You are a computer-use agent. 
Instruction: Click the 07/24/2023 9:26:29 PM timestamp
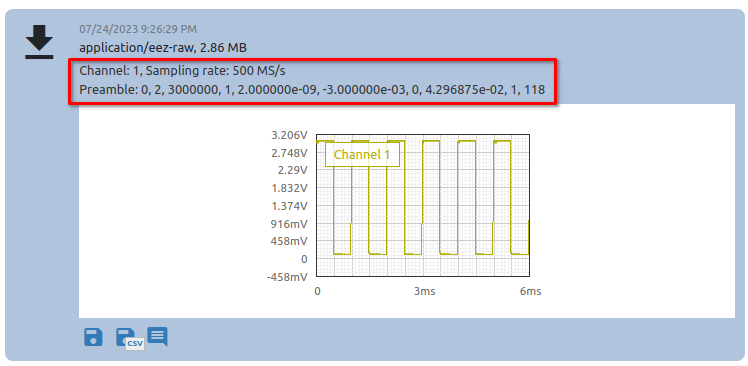[138, 29]
